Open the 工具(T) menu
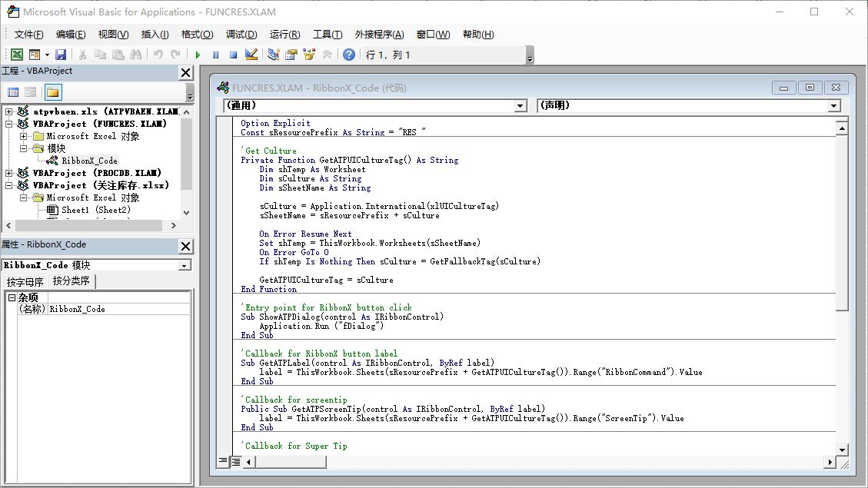 pyautogui.click(x=328, y=35)
